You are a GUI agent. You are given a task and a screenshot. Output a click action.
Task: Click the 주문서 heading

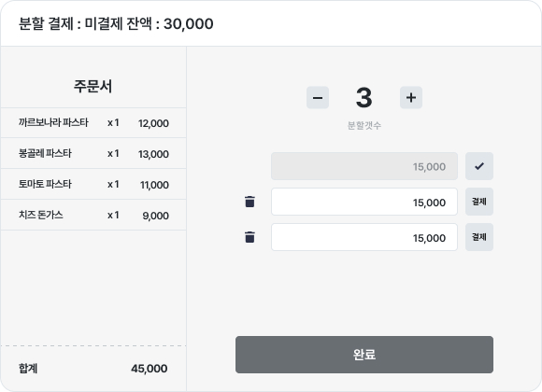click(x=93, y=86)
